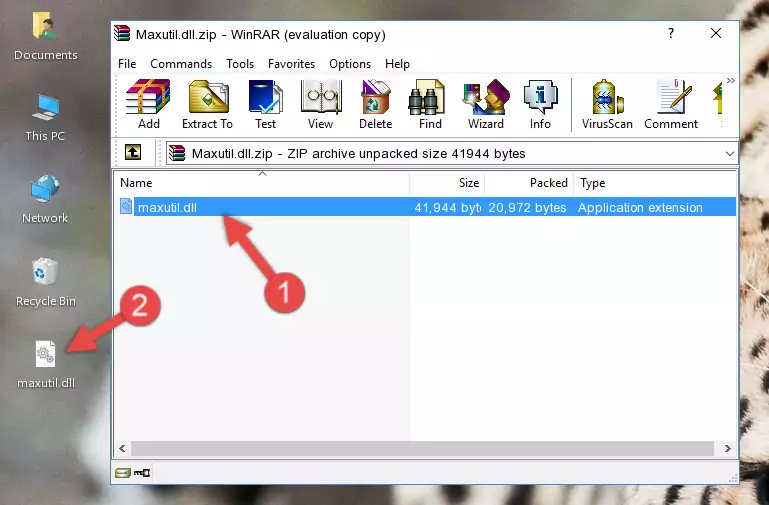Screen dimensions: 769x505
Task: Expand hidden toolbar items chevron
Action: pos(731,80)
